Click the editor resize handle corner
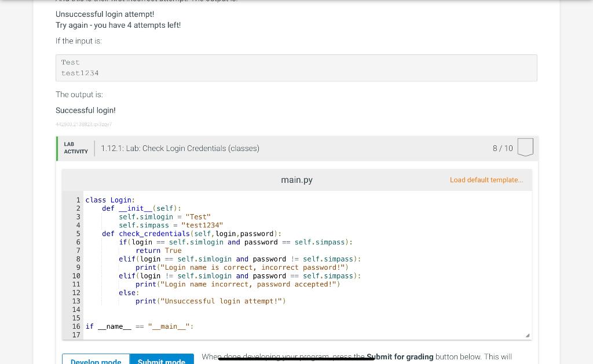The height and width of the screenshot is (364, 593). coord(527,335)
